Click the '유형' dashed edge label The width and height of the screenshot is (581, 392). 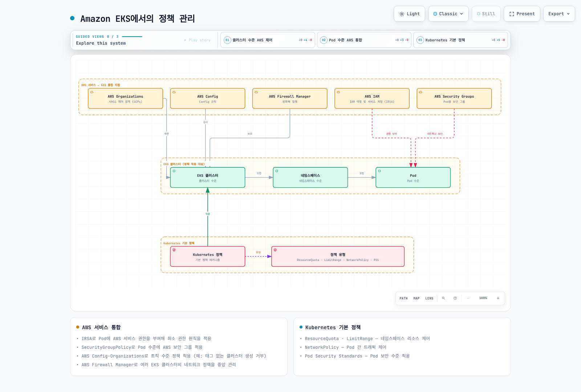pos(258,253)
